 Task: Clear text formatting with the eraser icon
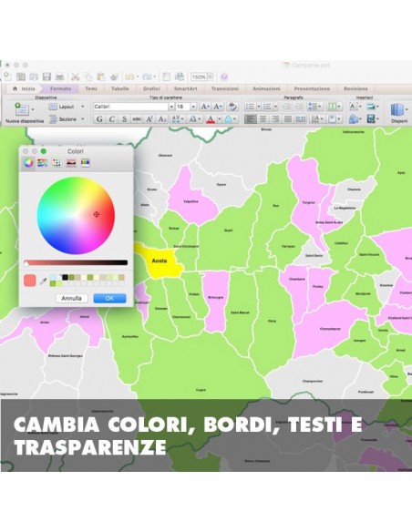(x=232, y=107)
